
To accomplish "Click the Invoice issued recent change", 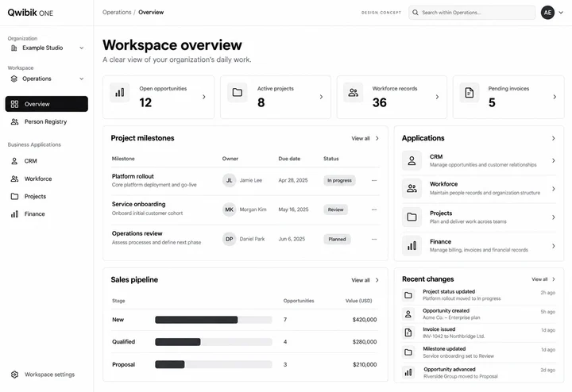I will (479, 332).
